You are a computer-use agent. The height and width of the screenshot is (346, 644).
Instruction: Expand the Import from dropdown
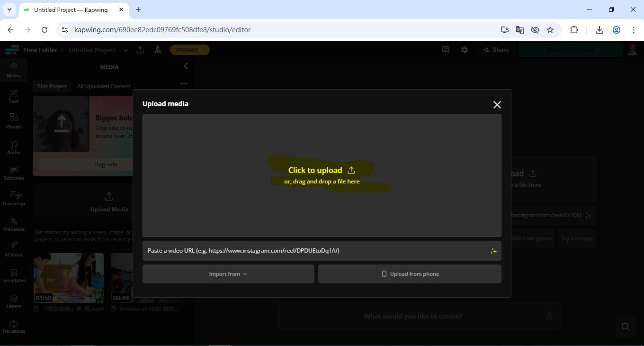coord(228,274)
